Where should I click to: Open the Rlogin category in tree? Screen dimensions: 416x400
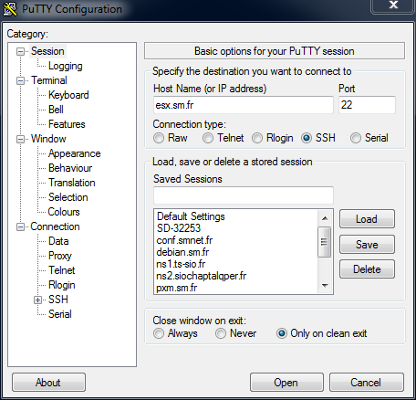[x=62, y=285]
